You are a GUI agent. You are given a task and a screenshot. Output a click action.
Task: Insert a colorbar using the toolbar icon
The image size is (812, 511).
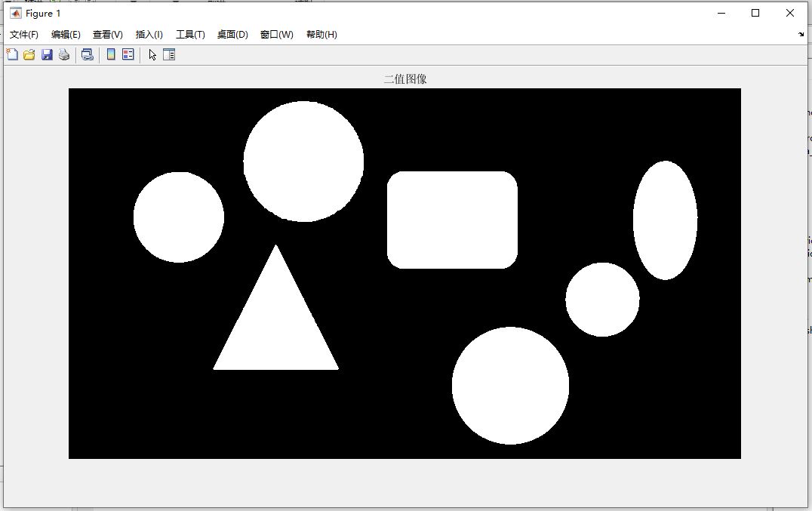click(111, 54)
